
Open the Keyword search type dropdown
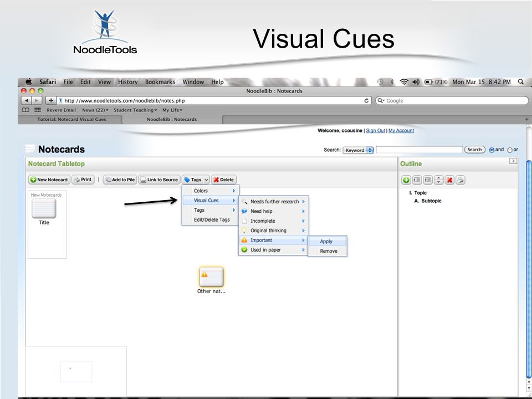[358, 150]
